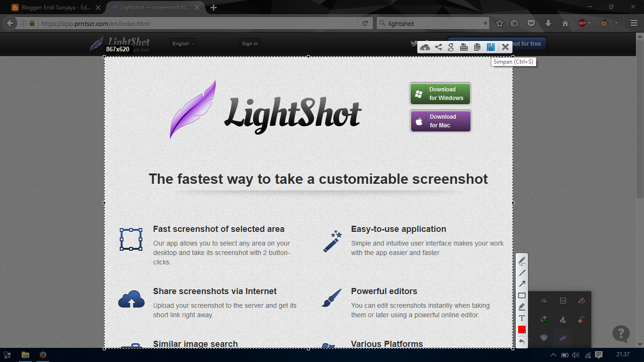Viewport: 644px width, 362px height.
Task: Open the Action Center notifications icon
Action: [x=599, y=355]
